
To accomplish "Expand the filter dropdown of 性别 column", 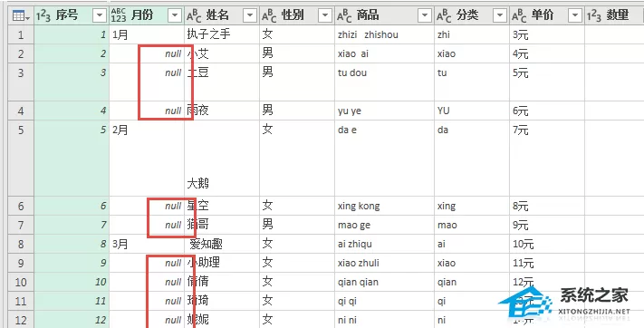I will point(325,16).
